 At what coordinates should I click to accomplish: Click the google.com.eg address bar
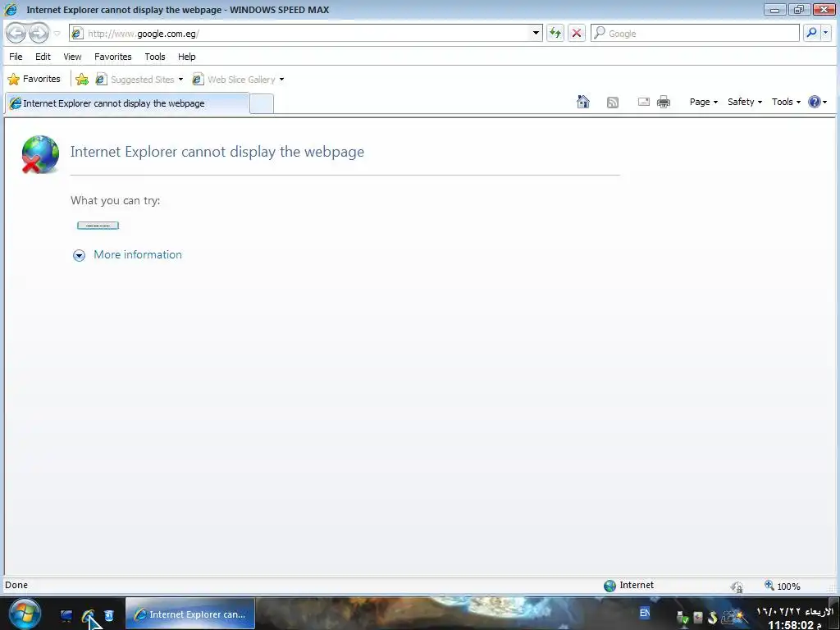click(x=305, y=33)
